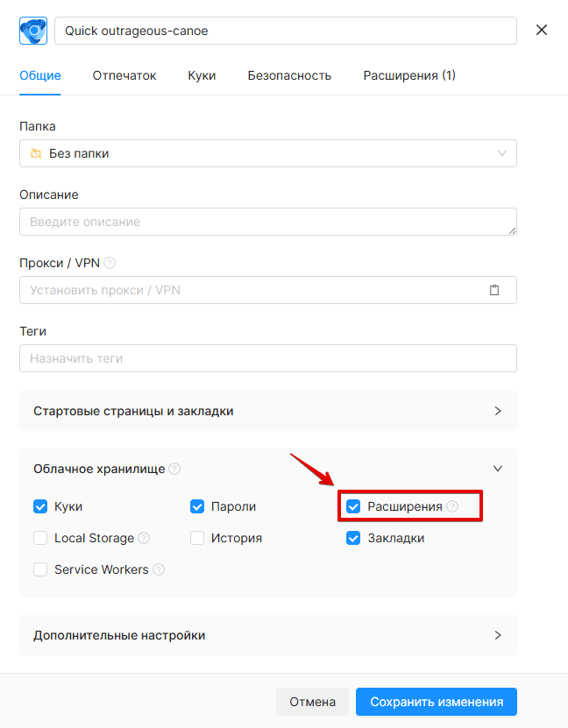The width and height of the screenshot is (568, 728).
Task: Click the Описание textarea resize handle
Action: pyautogui.click(x=512, y=230)
